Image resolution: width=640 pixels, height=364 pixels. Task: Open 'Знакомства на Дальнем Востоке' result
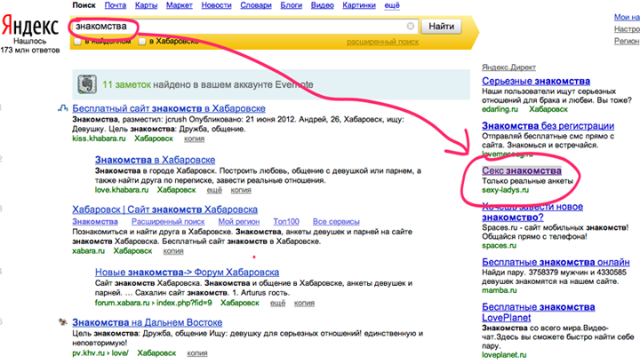[x=148, y=322]
